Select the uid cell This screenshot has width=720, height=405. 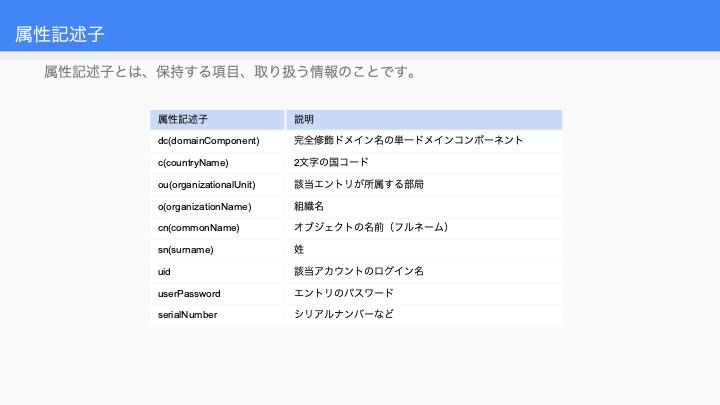tap(217, 272)
